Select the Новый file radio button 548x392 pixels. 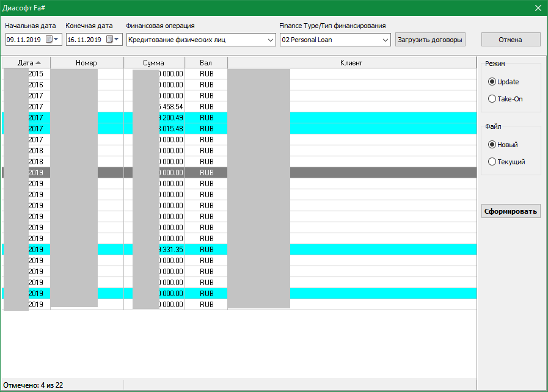[x=492, y=145]
